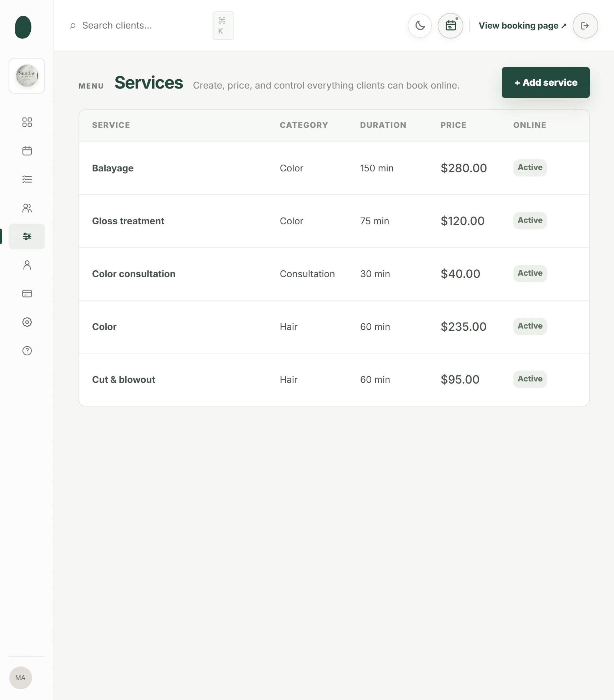Open the Gloss treatment service row

click(334, 221)
